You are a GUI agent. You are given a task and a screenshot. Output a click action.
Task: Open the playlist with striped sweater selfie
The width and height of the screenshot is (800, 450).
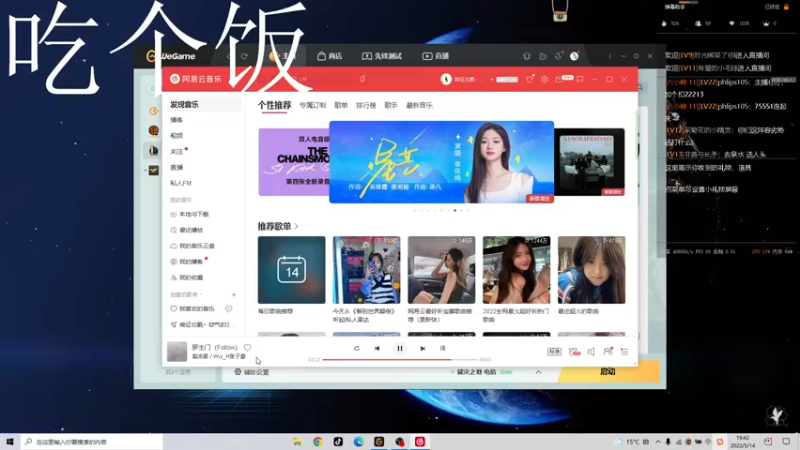[x=366, y=270]
